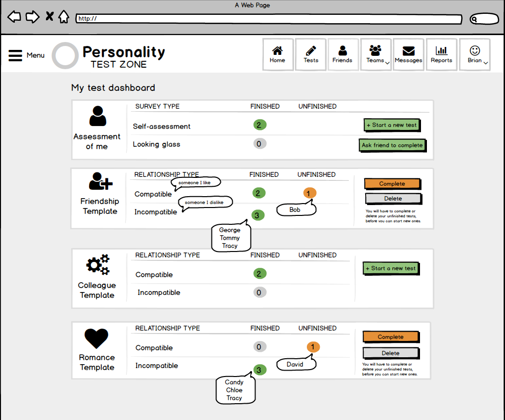Click the browser back arrow

coord(14,17)
